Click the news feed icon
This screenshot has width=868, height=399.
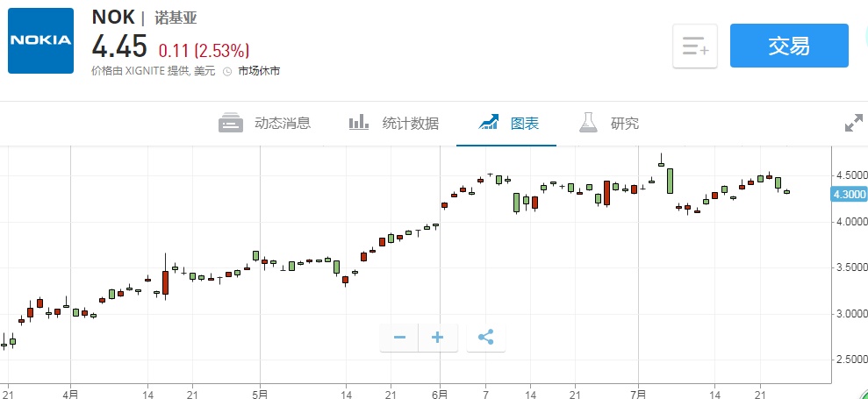231,123
